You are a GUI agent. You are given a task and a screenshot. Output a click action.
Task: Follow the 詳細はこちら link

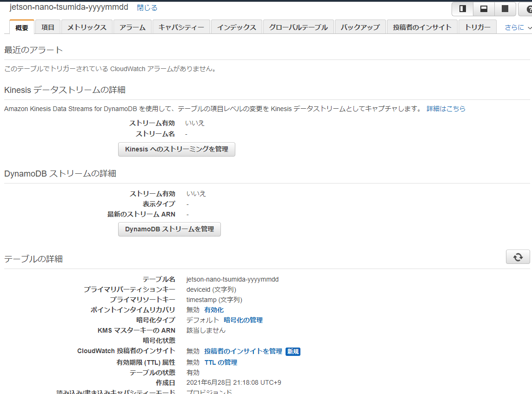coord(446,109)
